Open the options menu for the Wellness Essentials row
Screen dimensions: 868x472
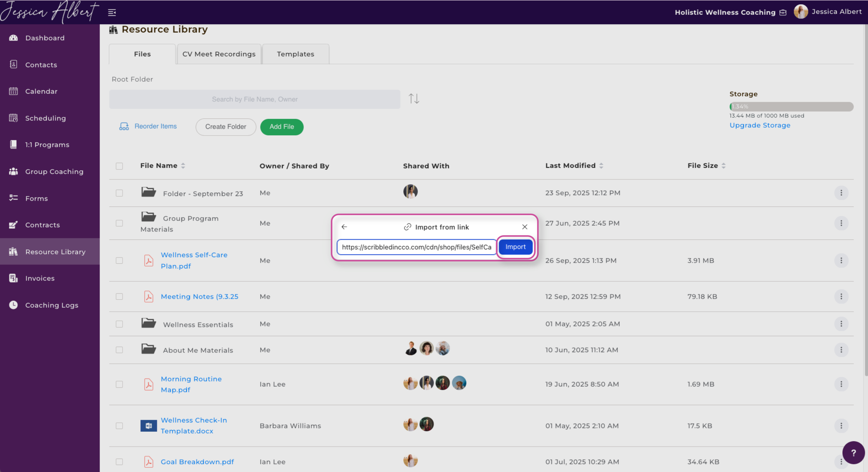[x=841, y=324]
